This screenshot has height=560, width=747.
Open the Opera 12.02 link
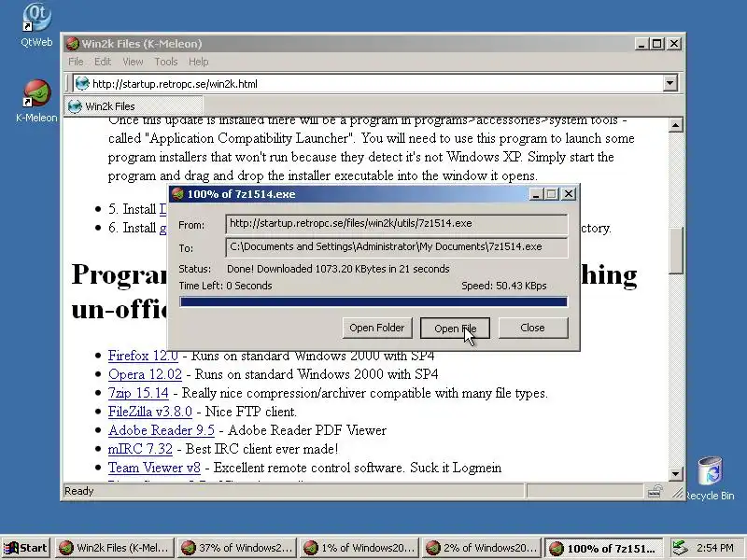coord(145,374)
